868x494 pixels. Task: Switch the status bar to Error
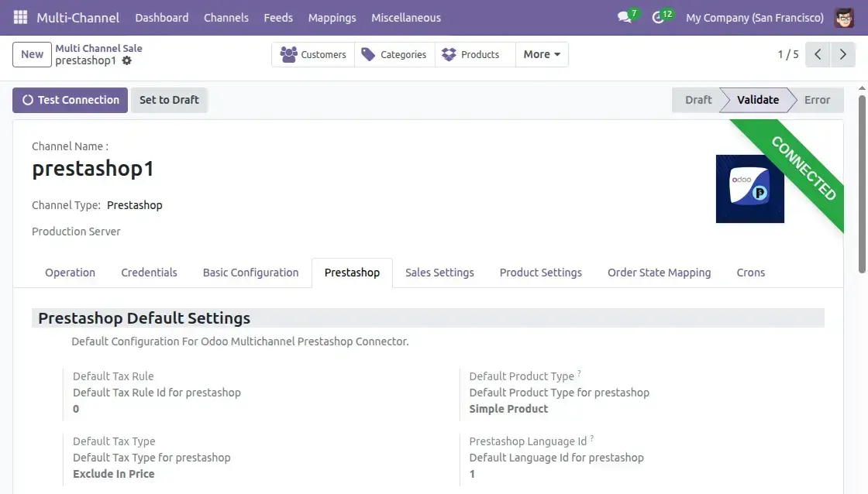coord(817,100)
